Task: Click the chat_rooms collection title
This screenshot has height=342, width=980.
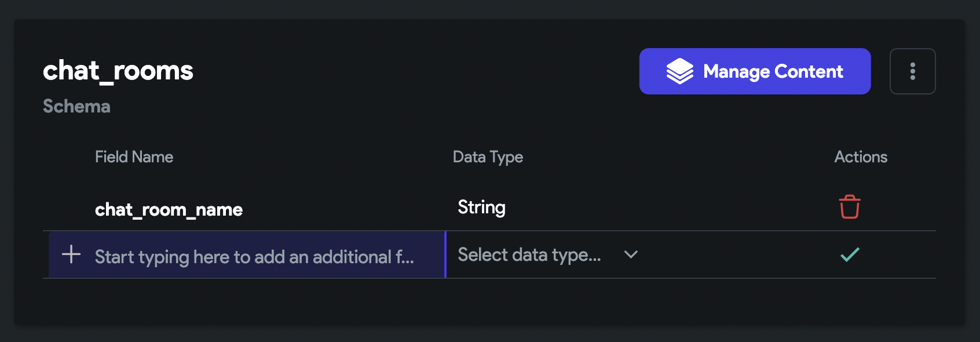Action: (x=118, y=71)
